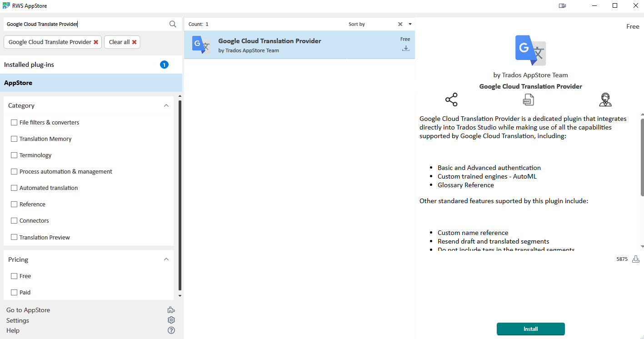This screenshot has width=644, height=339.
Task: Select Google Cloud Translation Provider list item
Action: click(x=300, y=45)
